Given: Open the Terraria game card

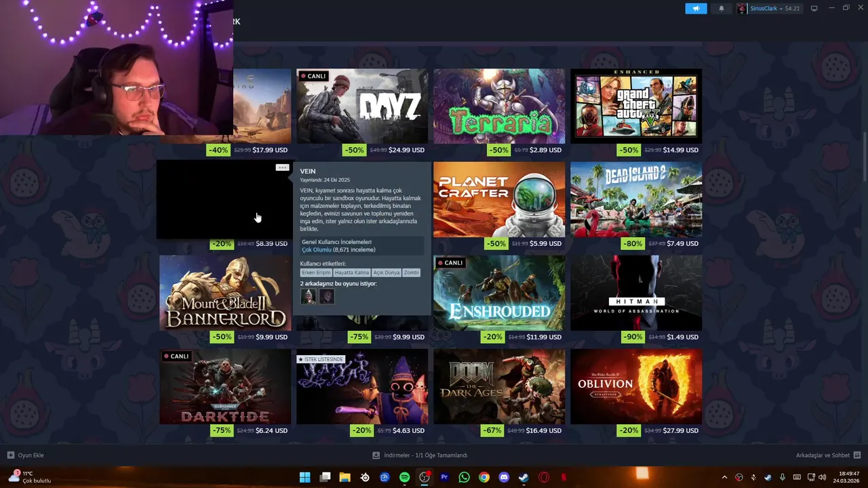Looking at the screenshot, I should pyautogui.click(x=499, y=106).
